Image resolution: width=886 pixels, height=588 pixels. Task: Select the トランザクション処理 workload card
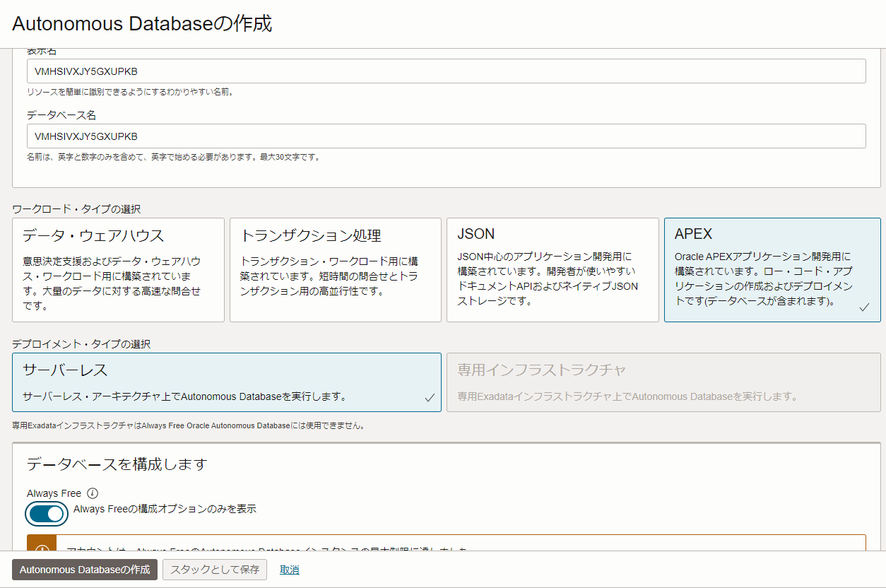coord(335,270)
